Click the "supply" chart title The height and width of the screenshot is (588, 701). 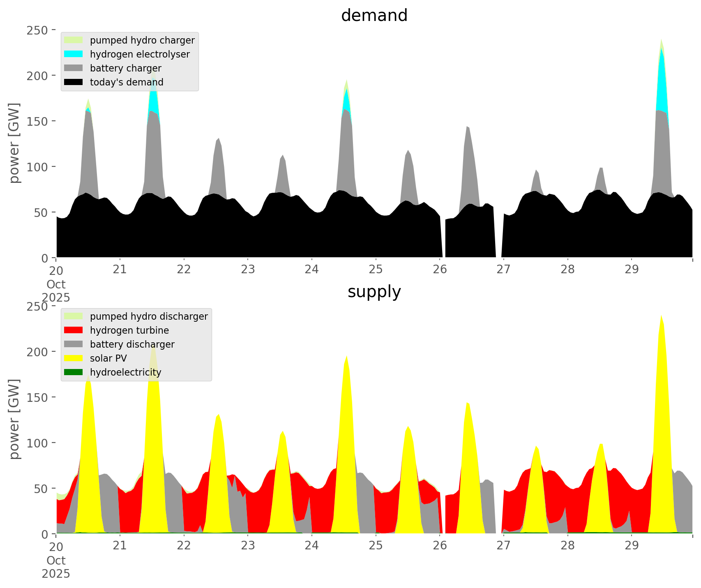click(374, 292)
